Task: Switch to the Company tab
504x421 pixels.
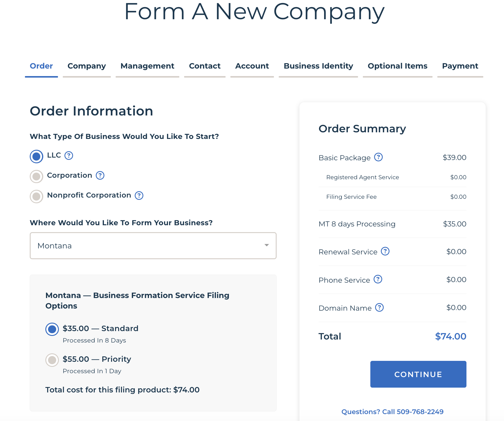Action: [87, 66]
